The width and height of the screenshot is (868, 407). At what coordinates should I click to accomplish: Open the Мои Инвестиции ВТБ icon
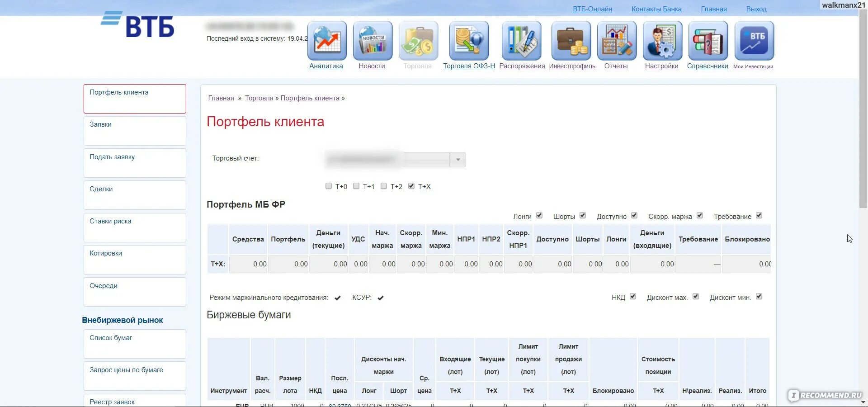[x=754, y=41]
